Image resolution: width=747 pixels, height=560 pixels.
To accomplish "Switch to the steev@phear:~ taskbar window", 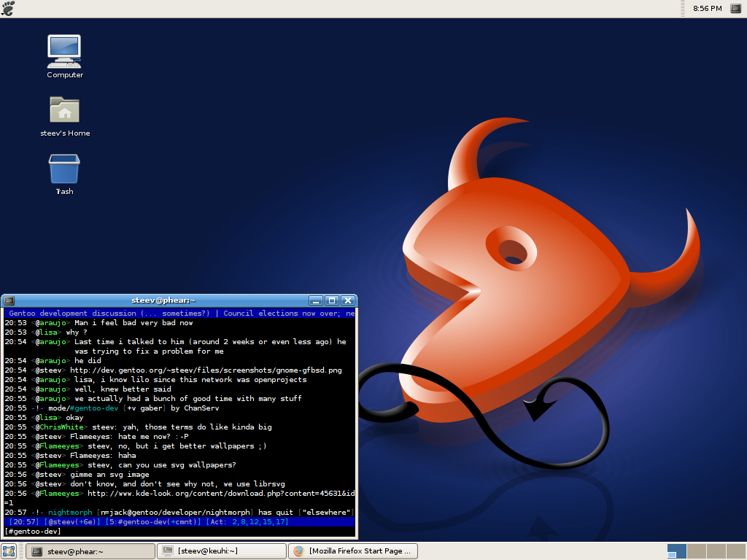I will tap(90, 551).
